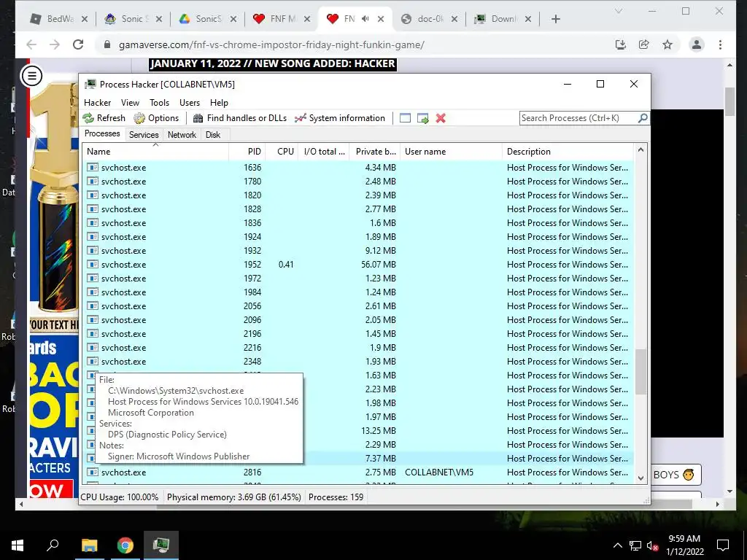Screen dimensions: 747x560
Task: Click in Search Processes field
Action: [x=578, y=118]
